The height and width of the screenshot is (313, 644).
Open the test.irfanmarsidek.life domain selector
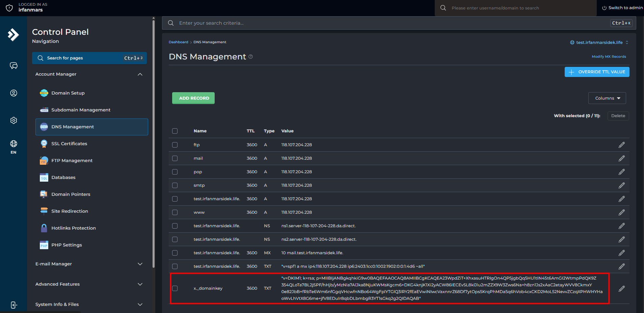point(599,43)
